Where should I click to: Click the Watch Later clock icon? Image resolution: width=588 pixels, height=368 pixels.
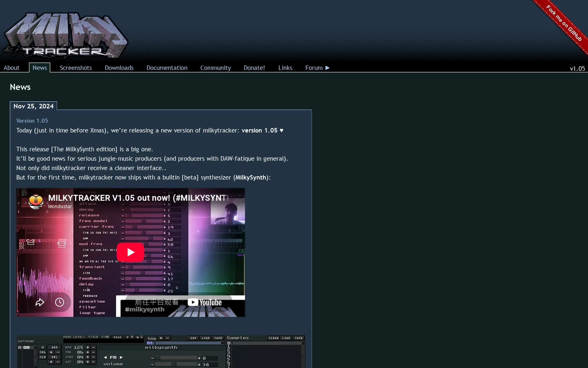(60, 302)
